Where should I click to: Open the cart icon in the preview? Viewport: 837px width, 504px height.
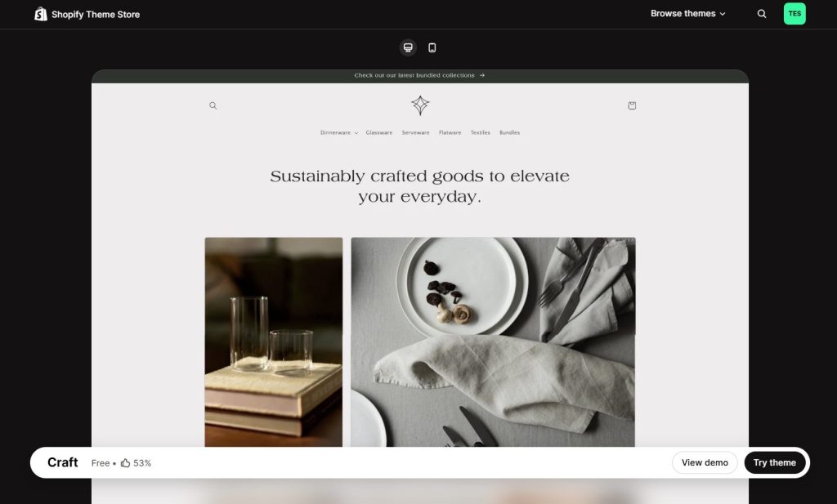pyautogui.click(x=632, y=105)
